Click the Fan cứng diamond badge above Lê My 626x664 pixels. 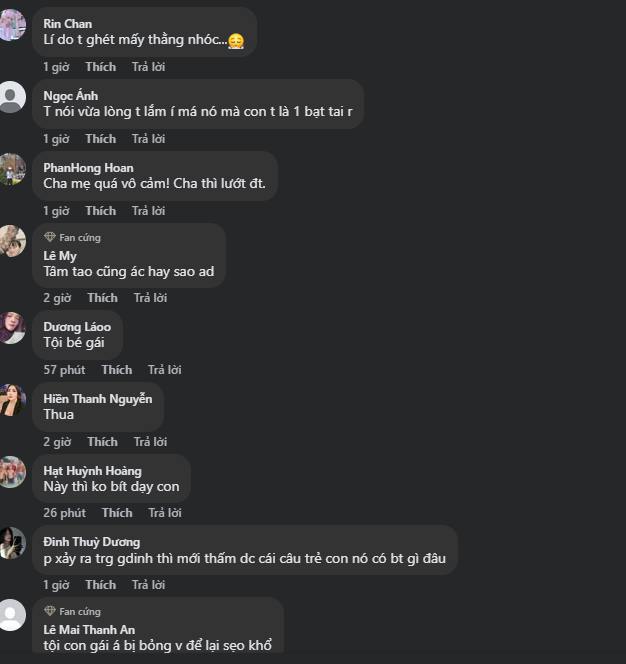click(50, 238)
